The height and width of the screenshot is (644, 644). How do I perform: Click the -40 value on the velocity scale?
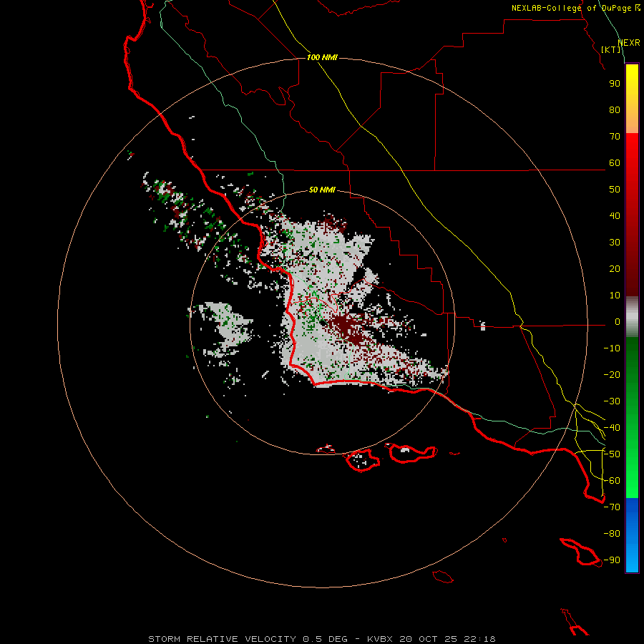point(612,428)
